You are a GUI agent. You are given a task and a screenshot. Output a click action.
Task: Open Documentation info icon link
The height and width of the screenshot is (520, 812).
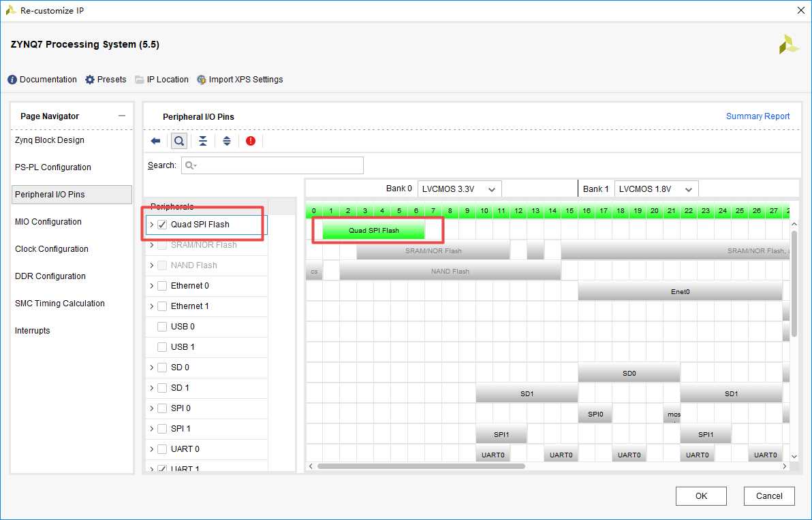click(12, 80)
